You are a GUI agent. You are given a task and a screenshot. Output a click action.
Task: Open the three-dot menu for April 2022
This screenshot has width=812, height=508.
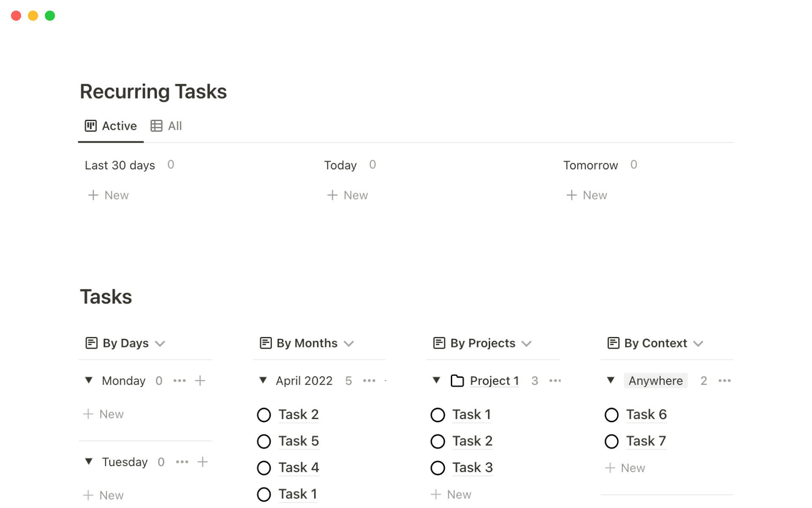tap(369, 381)
